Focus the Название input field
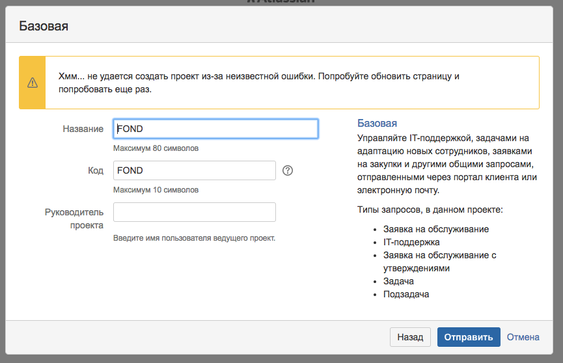 pyautogui.click(x=215, y=129)
